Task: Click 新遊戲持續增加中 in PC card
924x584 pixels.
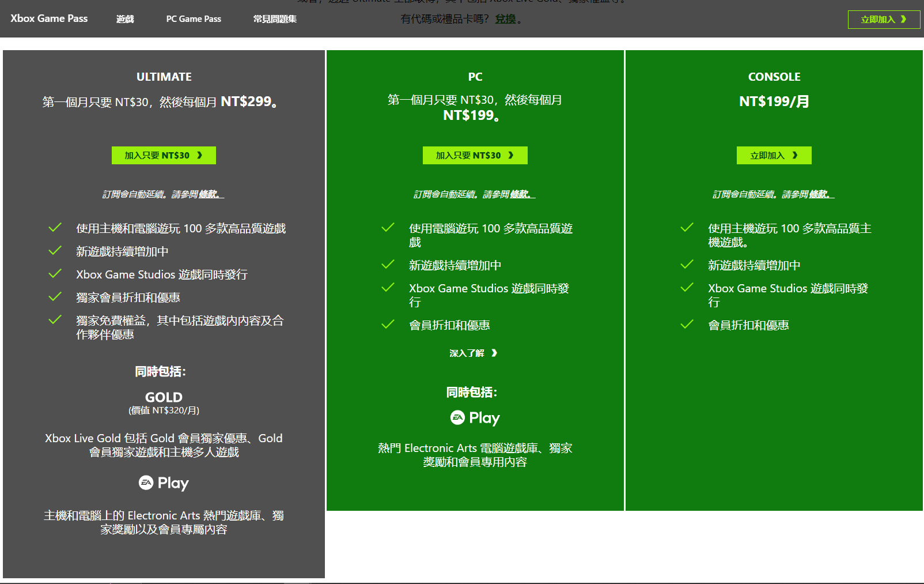Action: pos(455,265)
